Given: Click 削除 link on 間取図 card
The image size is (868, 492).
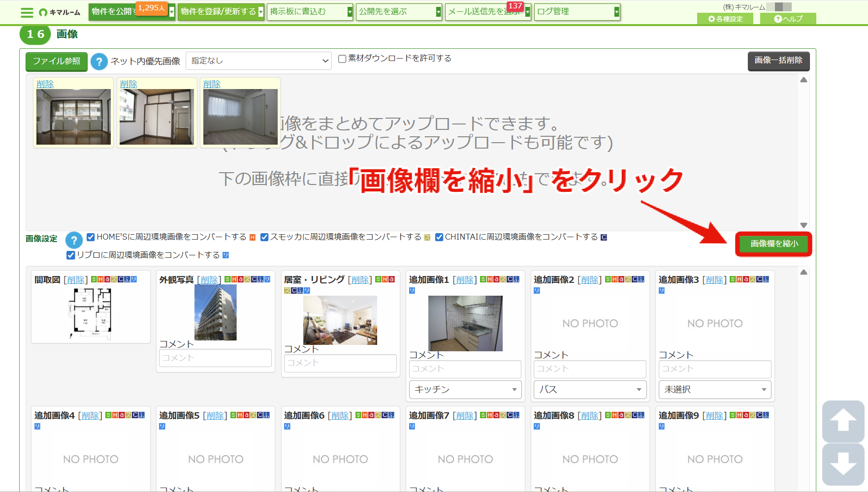Looking at the screenshot, I should pos(76,280).
